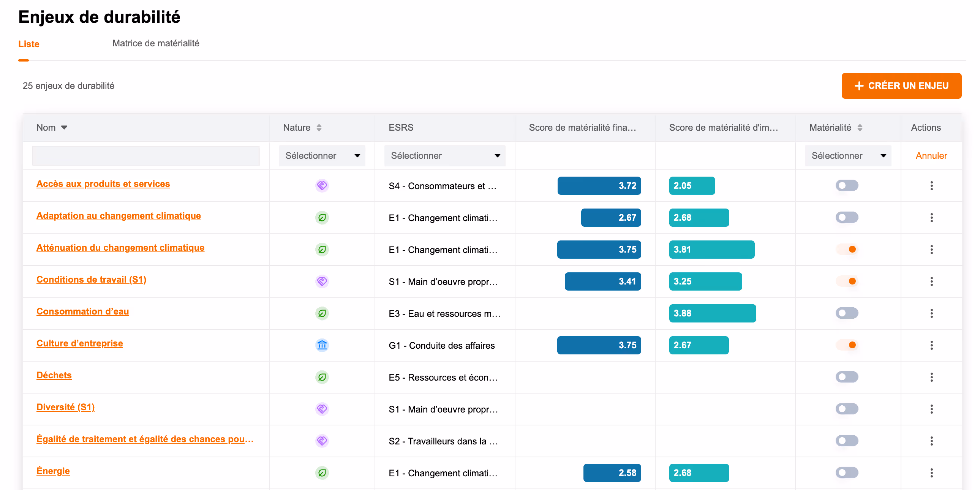The image size is (980, 490).
Task: Click the leaf icon for Adaptation au changement climatique
Action: click(x=322, y=218)
